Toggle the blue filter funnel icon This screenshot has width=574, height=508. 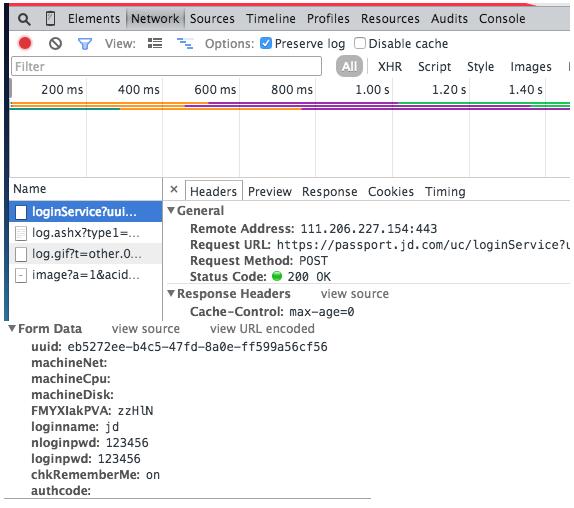85,44
